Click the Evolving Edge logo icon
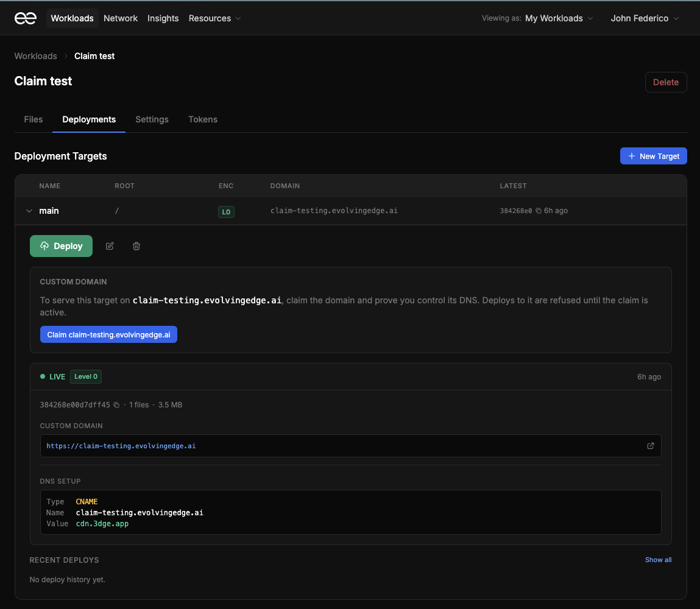The width and height of the screenshot is (700, 609). [x=26, y=18]
